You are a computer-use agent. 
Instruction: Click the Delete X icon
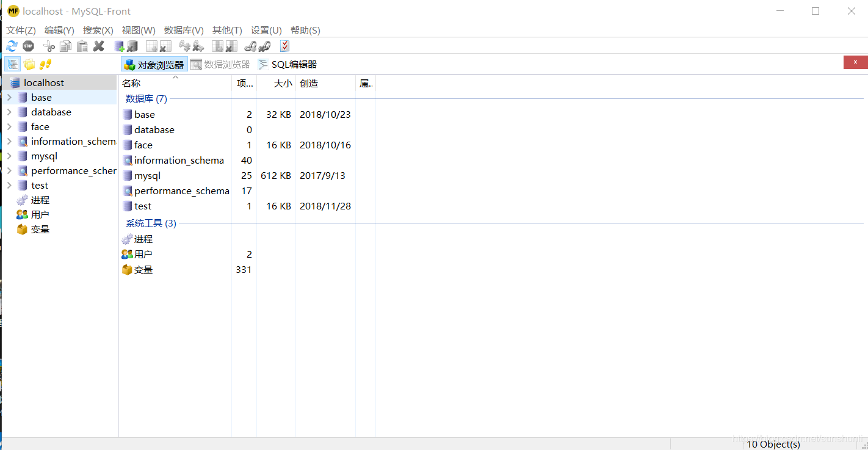pos(99,46)
